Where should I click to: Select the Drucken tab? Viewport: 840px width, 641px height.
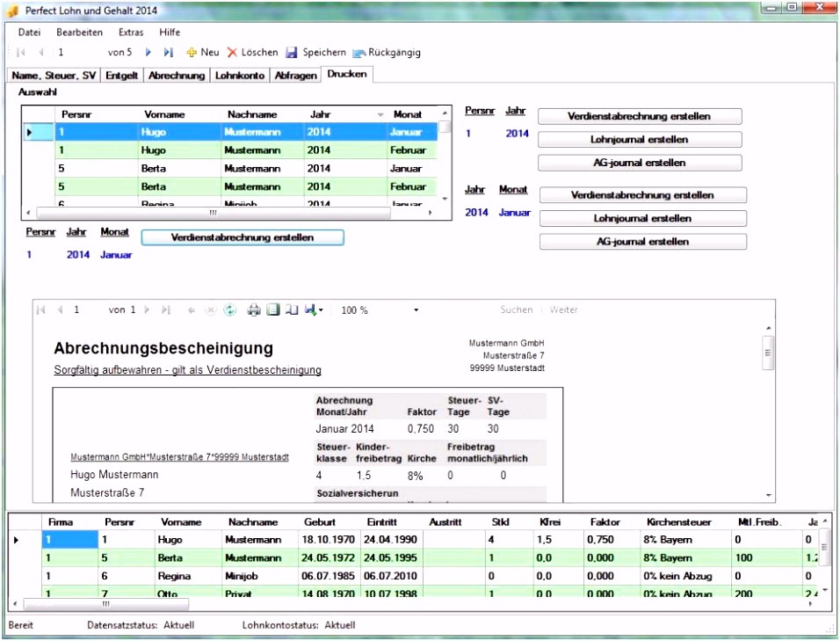pyautogui.click(x=347, y=74)
